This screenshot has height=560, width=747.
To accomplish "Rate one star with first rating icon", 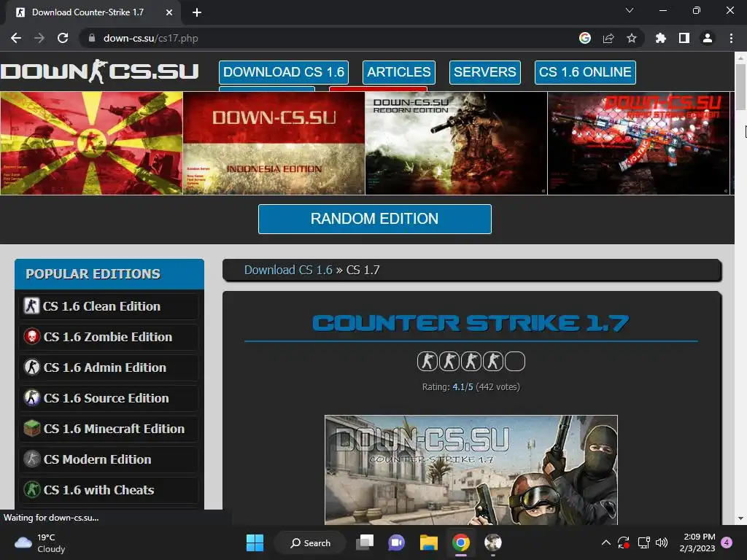I will pos(427,362).
